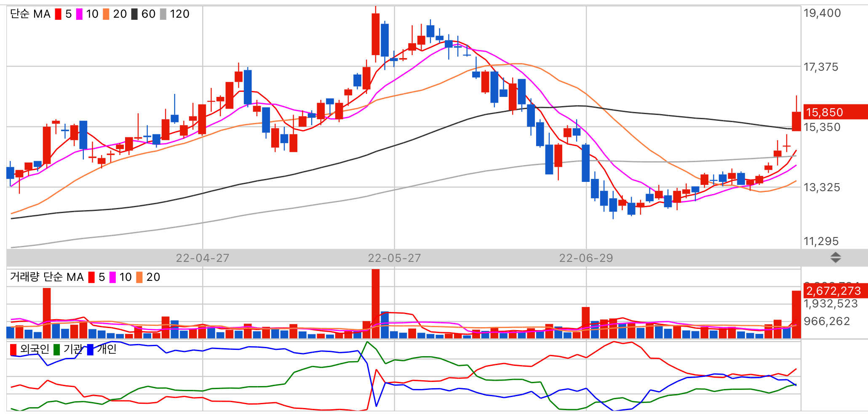
Task: Click the magenta volume MA 10 swatch
Action: 112,277
